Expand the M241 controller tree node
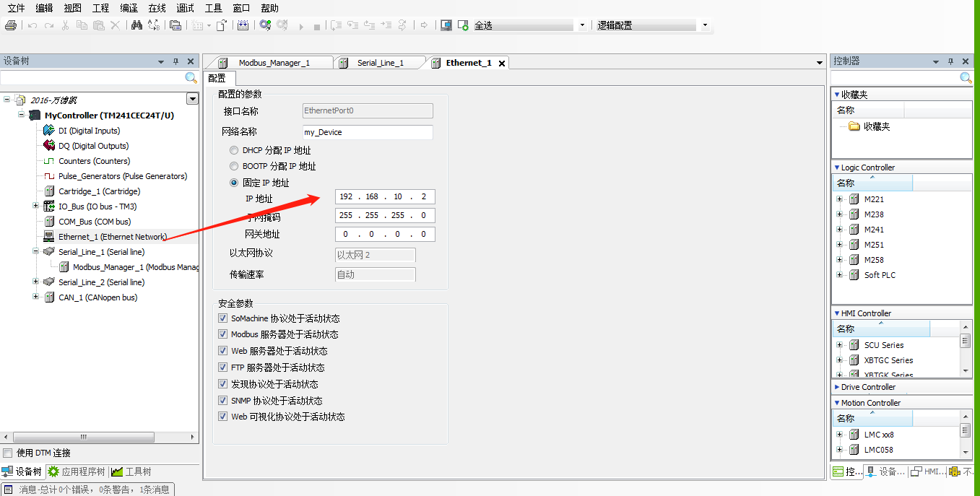This screenshot has width=980, height=496. (839, 230)
